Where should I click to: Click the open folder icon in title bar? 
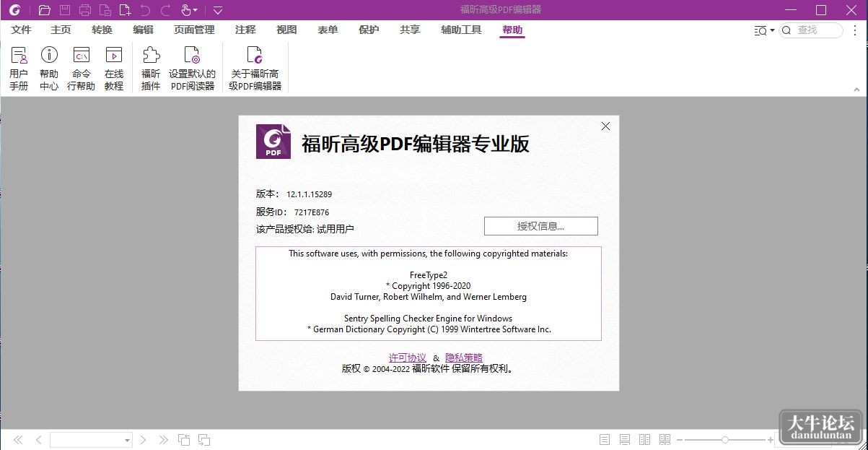point(45,10)
